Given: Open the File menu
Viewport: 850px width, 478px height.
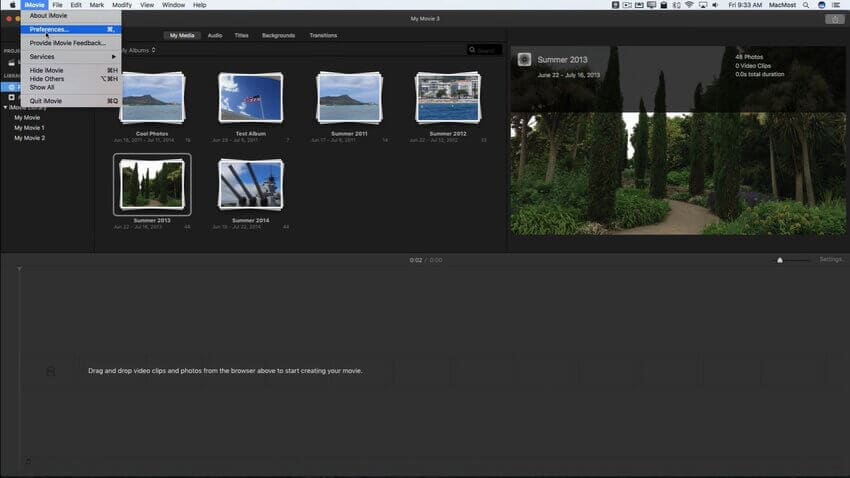Looking at the screenshot, I should click(x=57, y=5).
